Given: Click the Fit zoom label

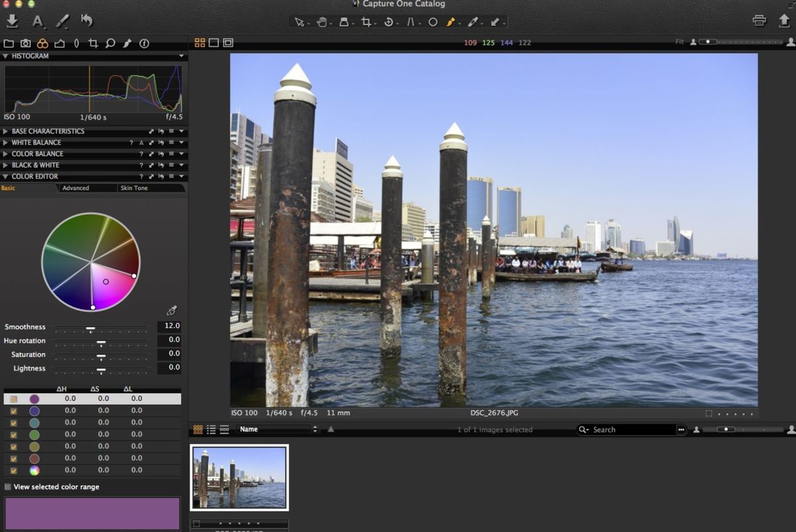Looking at the screenshot, I should click(x=679, y=42).
